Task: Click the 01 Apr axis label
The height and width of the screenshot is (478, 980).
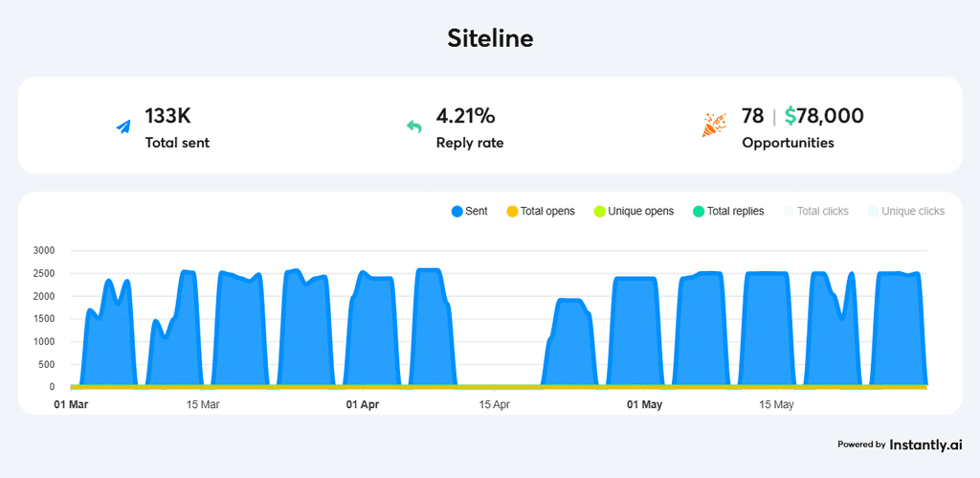Action: 363,405
